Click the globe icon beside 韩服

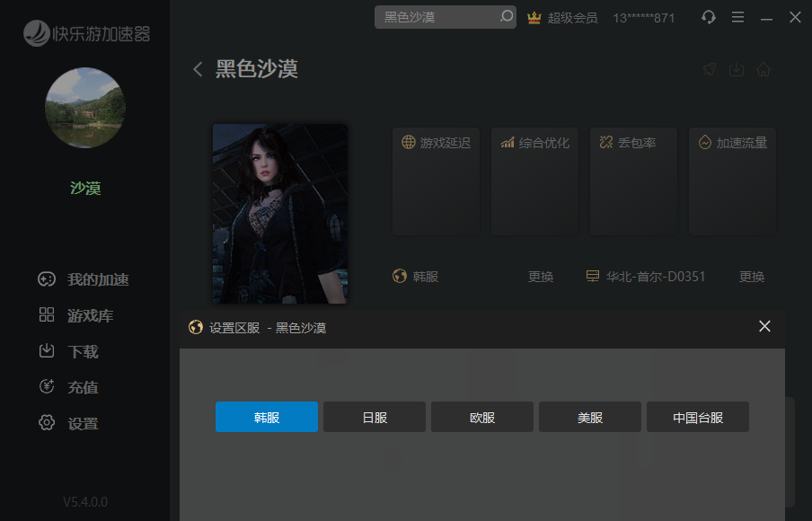pos(400,276)
